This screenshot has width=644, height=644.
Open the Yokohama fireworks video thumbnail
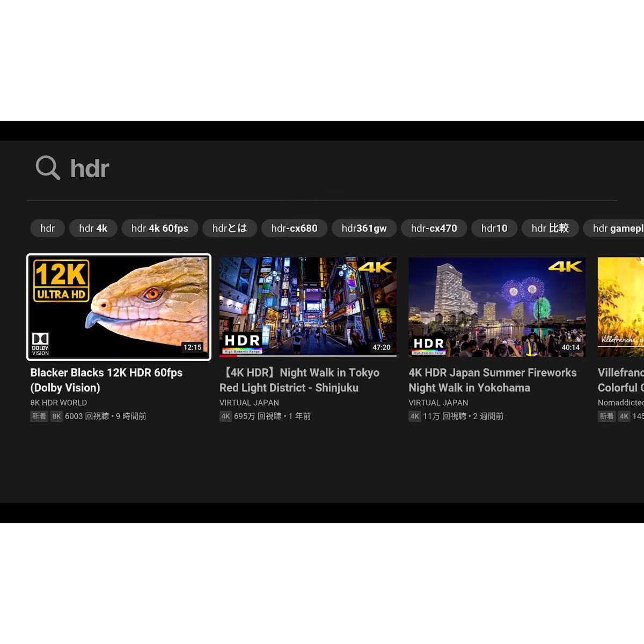[x=497, y=306]
